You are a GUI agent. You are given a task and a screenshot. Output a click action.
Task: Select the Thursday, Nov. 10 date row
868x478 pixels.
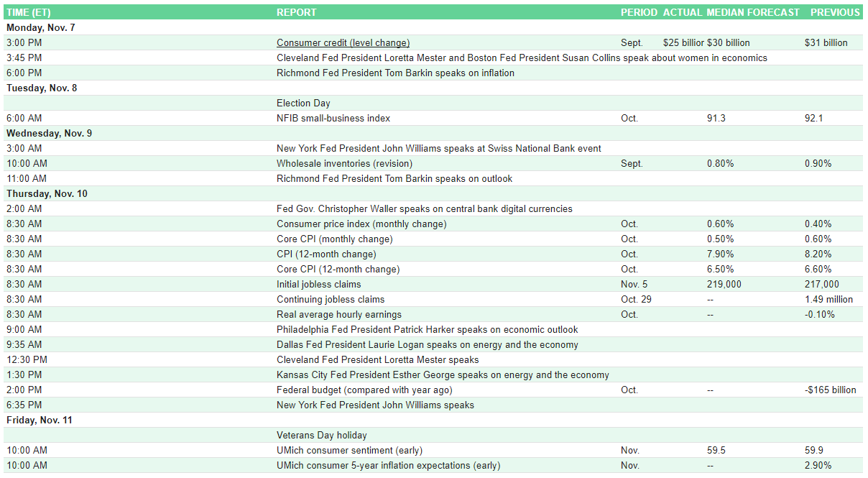(433, 193)
